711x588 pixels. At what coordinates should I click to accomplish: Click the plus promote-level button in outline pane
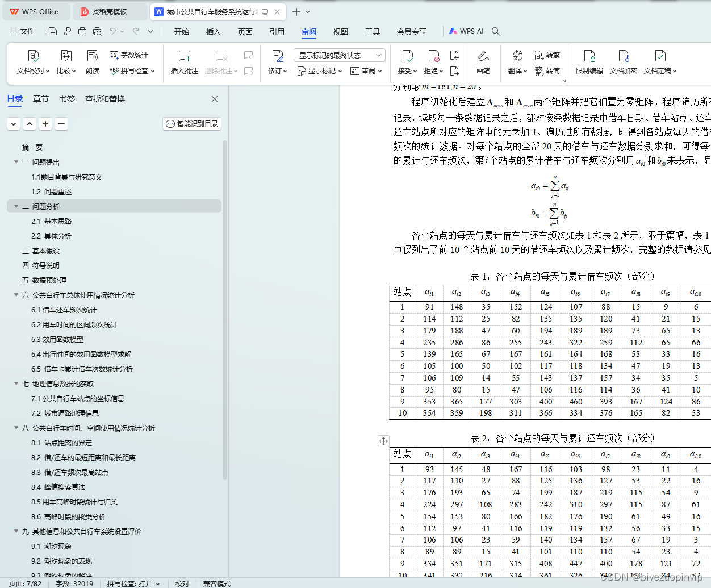pyautogui.click(x=46, y=123)
